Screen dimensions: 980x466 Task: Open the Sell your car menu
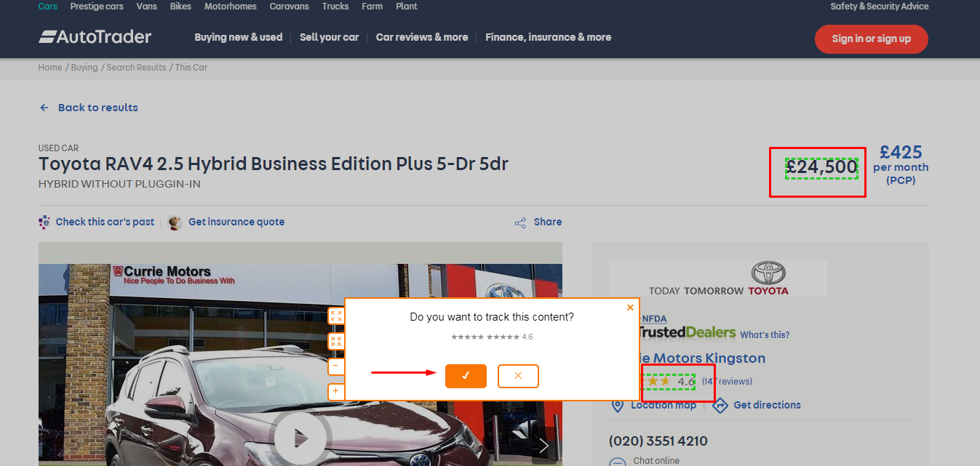click(x=330, y=37)
